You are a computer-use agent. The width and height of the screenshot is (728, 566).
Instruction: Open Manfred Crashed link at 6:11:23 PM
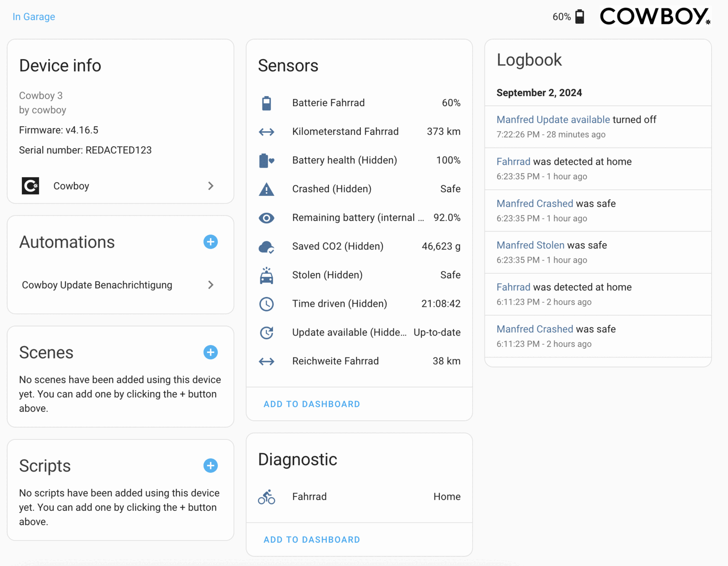click(535, 329)
